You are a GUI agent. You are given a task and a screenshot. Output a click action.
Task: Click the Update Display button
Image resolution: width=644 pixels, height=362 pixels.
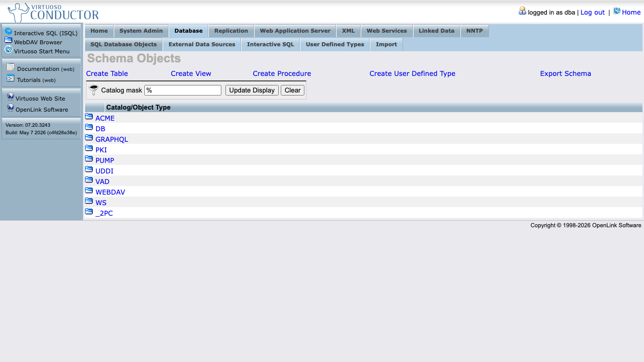click(x=252, y=90)
